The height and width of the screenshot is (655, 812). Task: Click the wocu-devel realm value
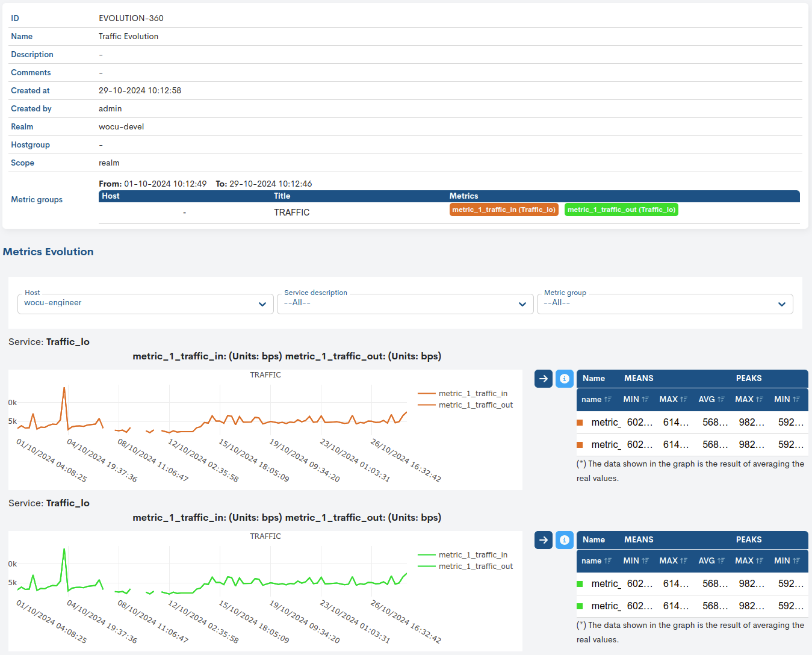(121, 126)
